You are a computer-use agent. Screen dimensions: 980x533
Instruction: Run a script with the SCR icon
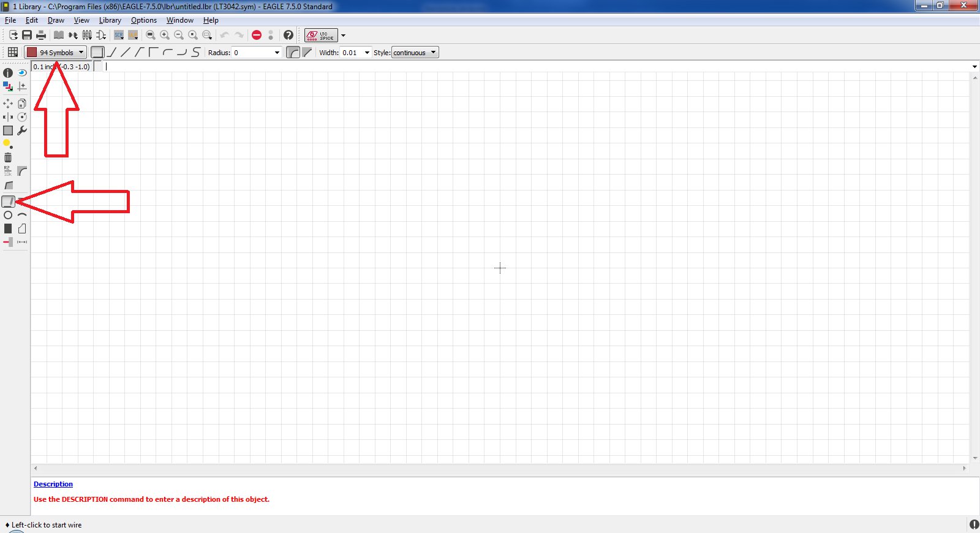[119, 36]
